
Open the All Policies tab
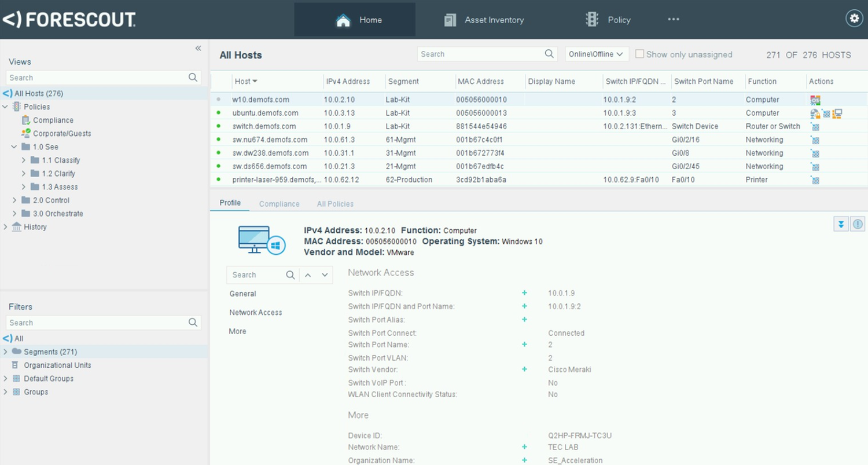[x=335, y=204]
